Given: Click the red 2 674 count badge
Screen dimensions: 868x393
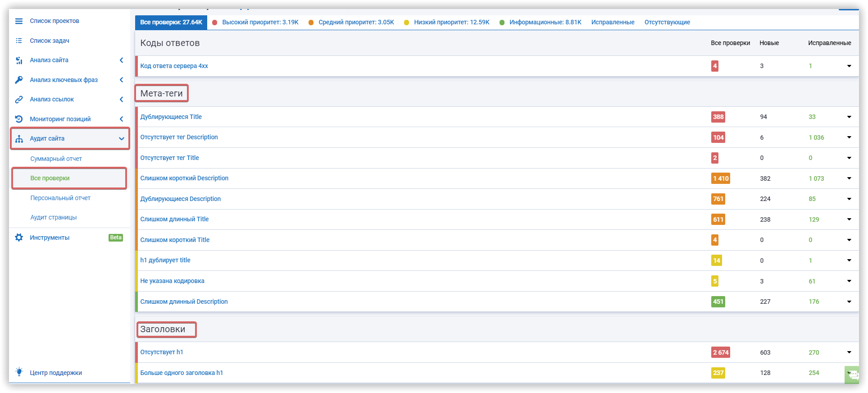Looking at the screenshot, I should coord(721,352).
